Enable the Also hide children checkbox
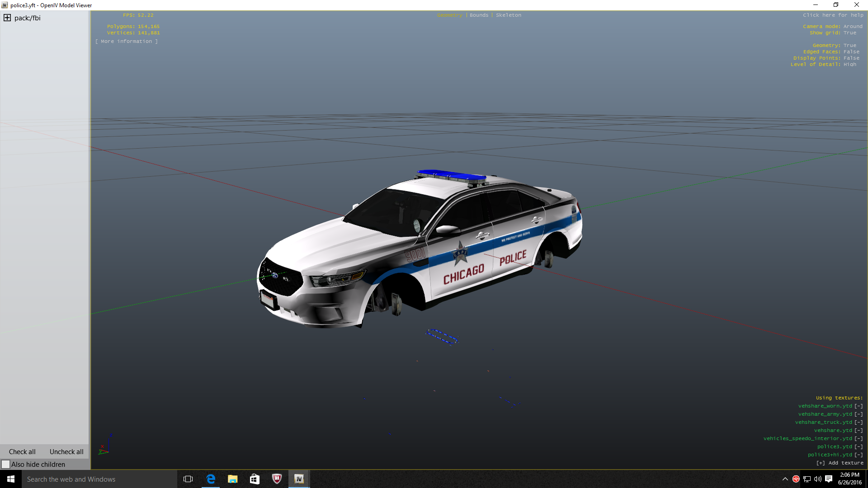 click(x=6, y=465)
